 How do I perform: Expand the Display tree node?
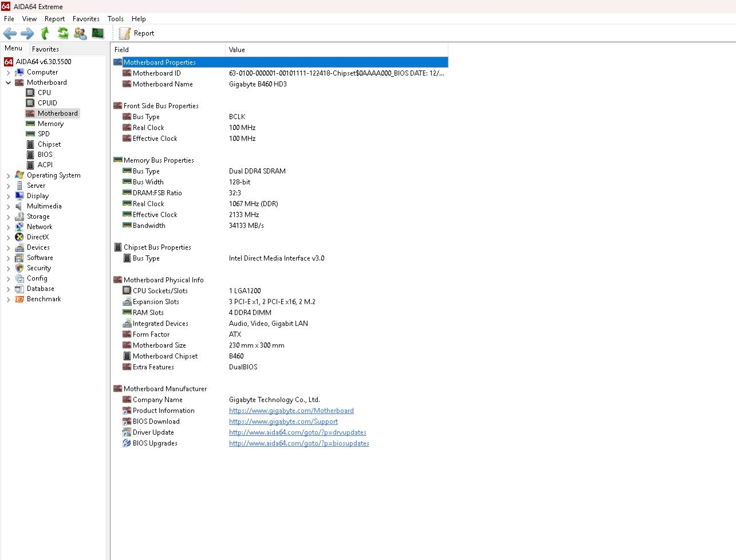coord(8,196)
